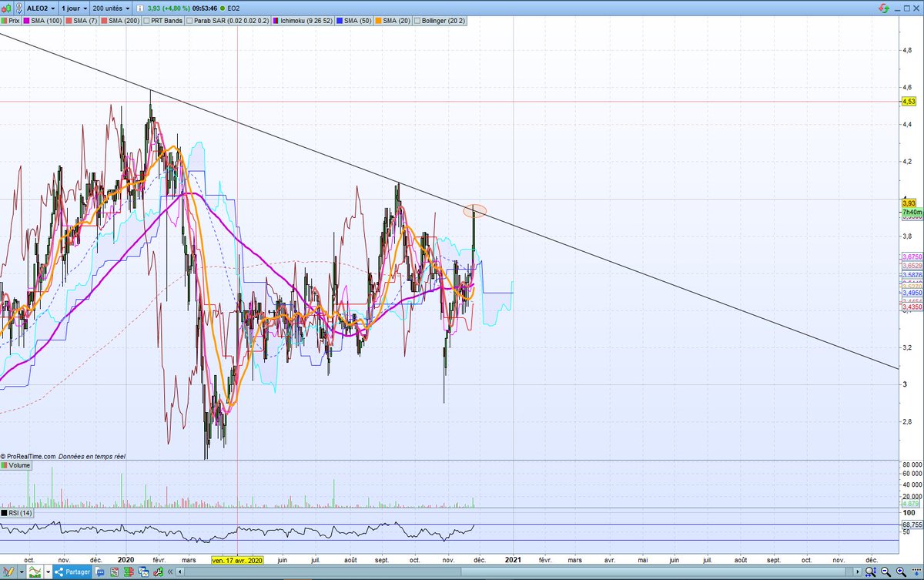
Task: Click the alert/checklist icon beside ALEO2
Action: click(x=18, y=8)
